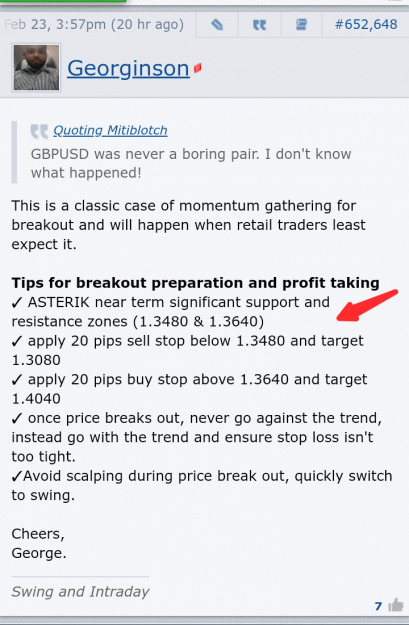Click Georginson's avatar photo

[36, 67]
